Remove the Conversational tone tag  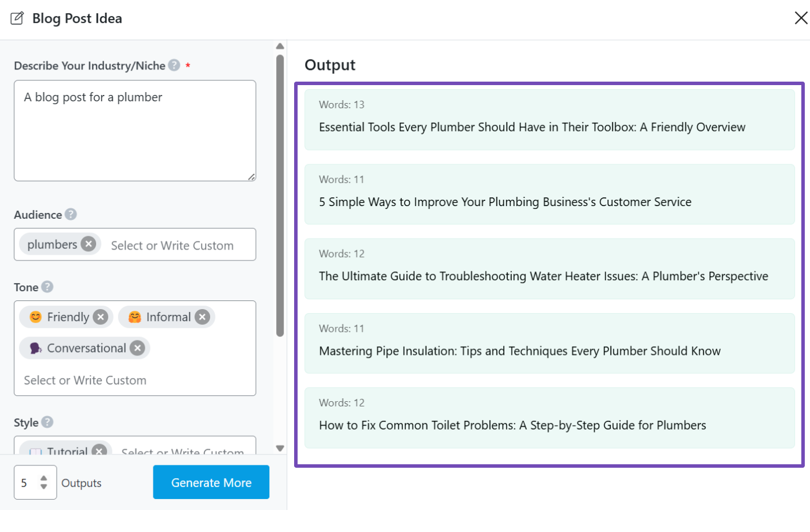tap(137, 348)
